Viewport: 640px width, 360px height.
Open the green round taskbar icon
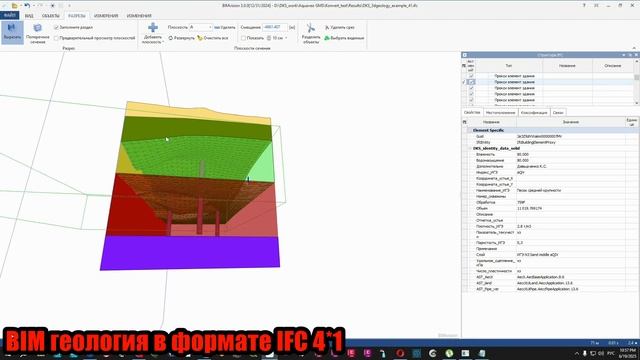449,353
